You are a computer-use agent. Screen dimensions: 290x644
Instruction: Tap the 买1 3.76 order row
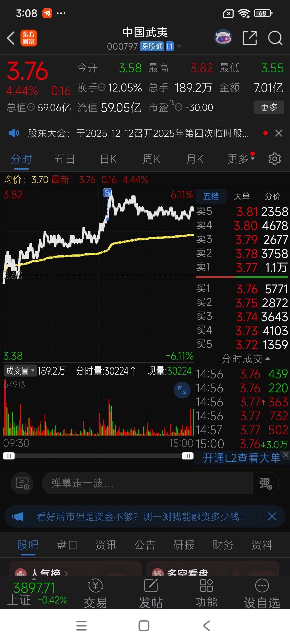click(x=242, y=289)
